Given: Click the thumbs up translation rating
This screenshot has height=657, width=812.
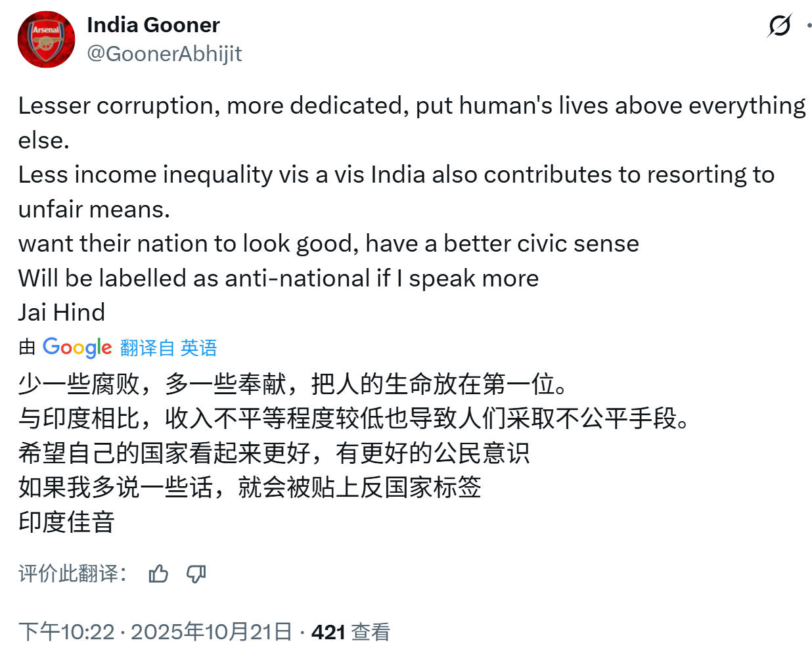Looking at the screenshot, I should [x=158, y=574].
